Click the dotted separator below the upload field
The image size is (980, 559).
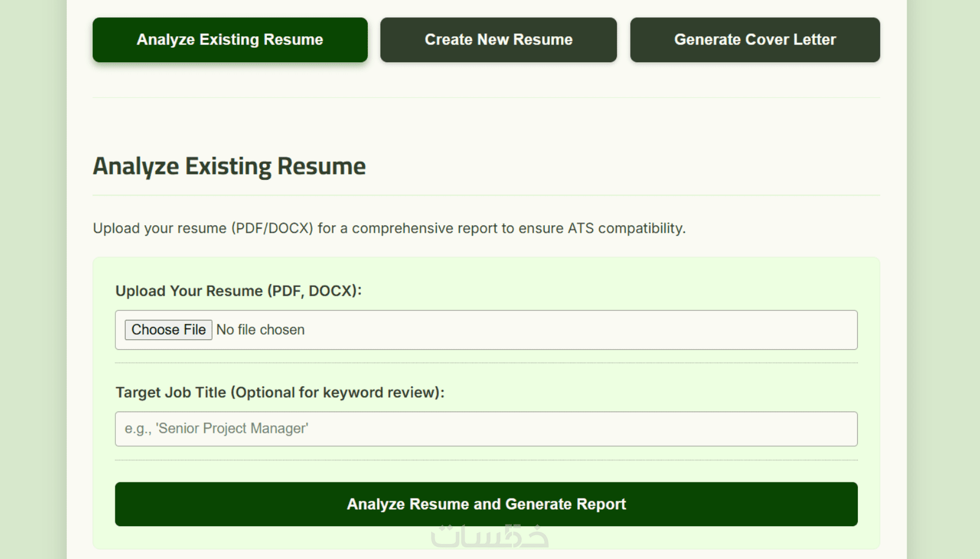[x=486, y=363]
